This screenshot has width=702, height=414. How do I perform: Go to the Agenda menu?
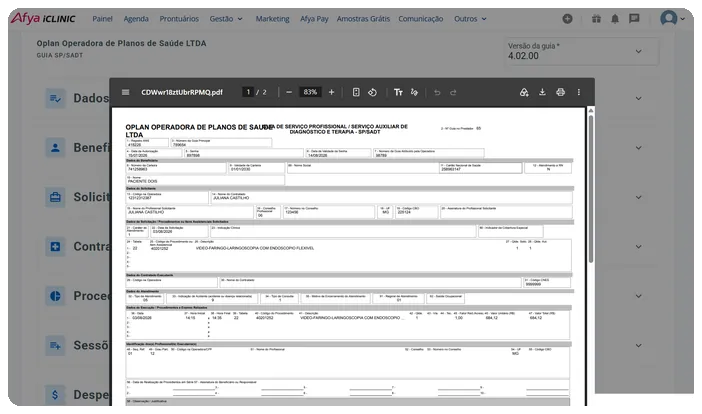pyautogui.click(x=136, y=19)
